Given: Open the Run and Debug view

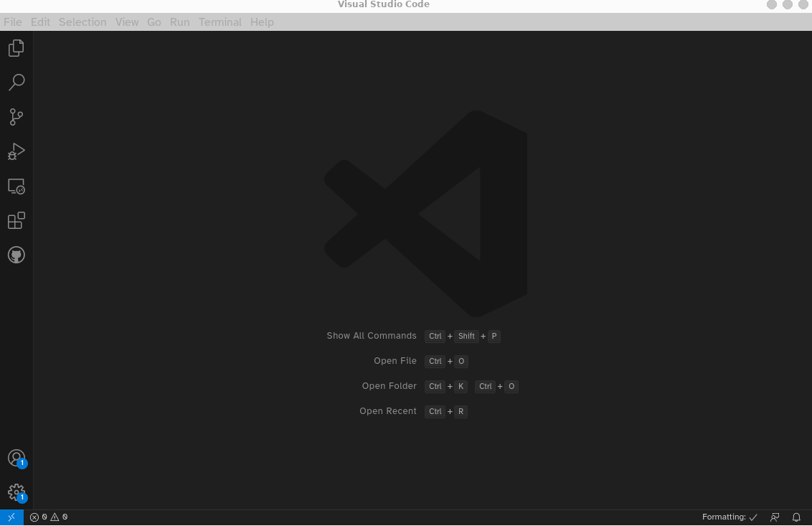Looking at the screenshot, I should pyautogui.click(x=16, y=151).
